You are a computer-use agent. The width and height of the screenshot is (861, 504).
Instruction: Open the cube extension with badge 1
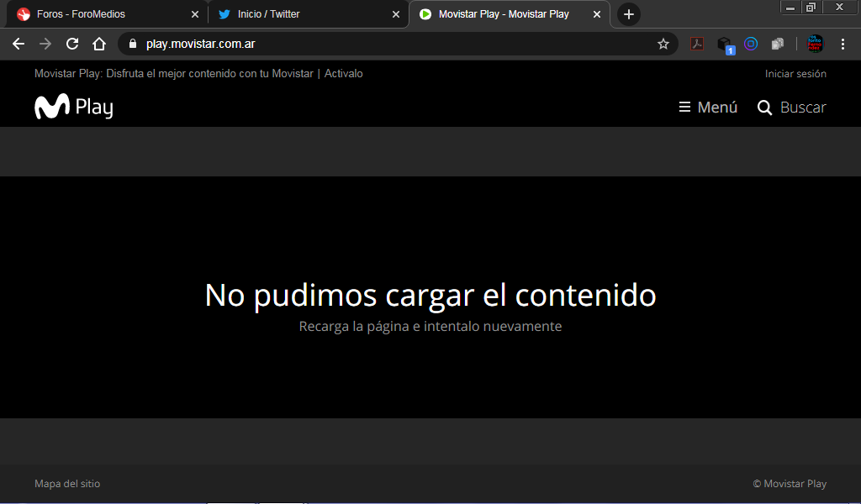pyautogui.click(x=726, y=45)
